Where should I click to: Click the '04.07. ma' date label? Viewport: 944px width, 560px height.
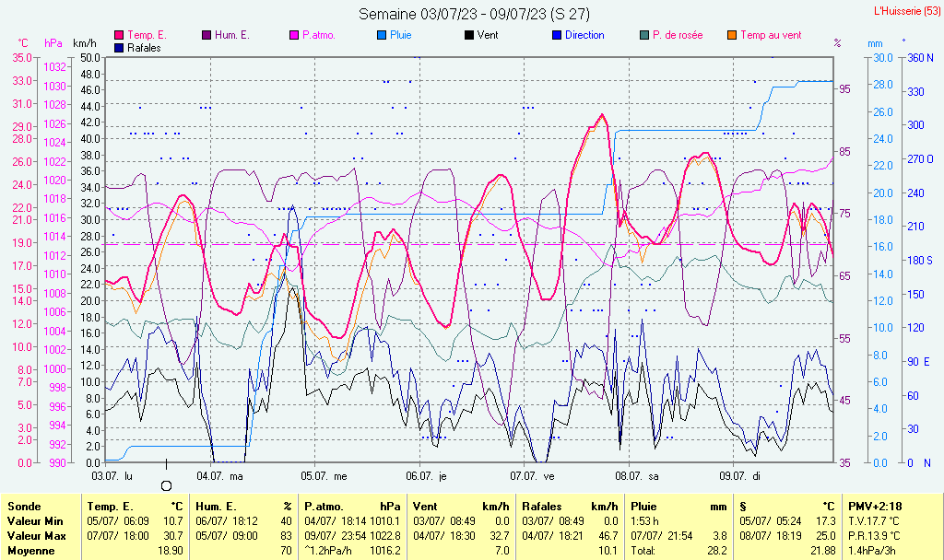pos(219,476)
